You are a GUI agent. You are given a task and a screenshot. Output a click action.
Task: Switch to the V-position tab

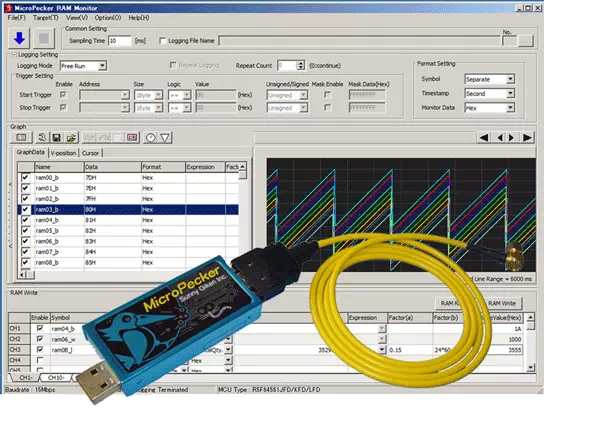coord(62,152)
